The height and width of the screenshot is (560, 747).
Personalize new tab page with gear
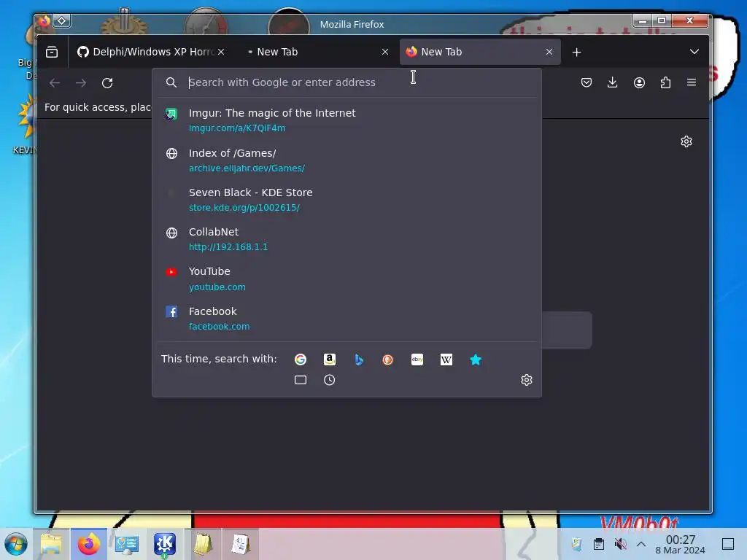point(686,141)
